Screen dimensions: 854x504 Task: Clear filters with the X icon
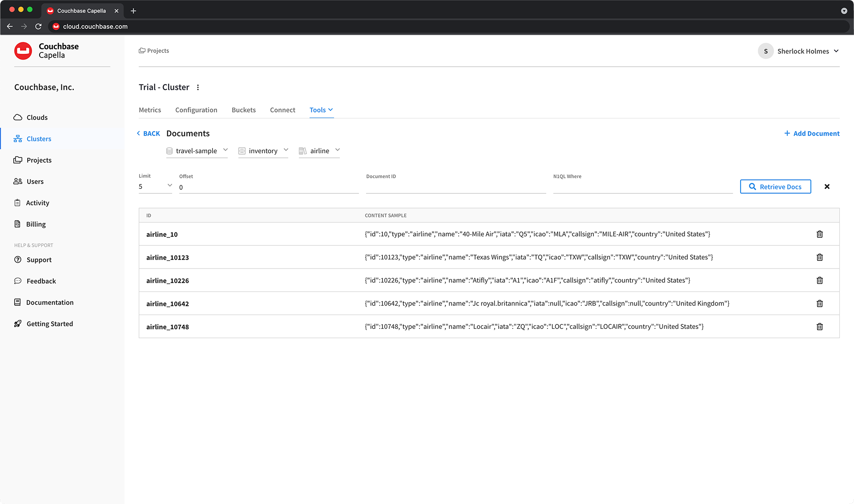827,187
